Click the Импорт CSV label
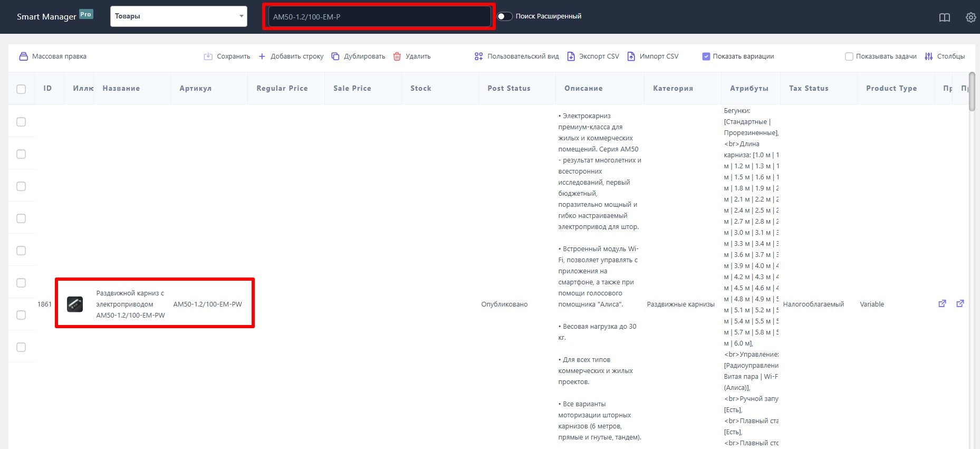This screenshot has width=980, height=449. click(x=659, y=56)
